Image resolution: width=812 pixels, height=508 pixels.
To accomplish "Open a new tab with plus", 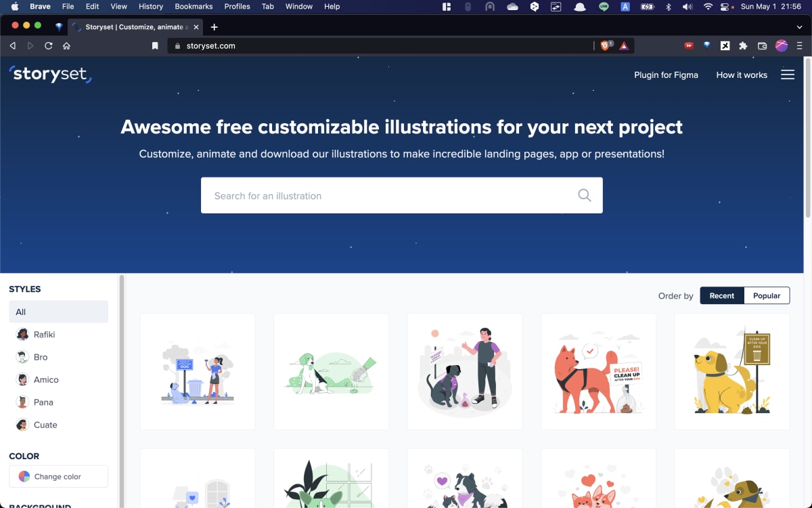I will point(214,27).
